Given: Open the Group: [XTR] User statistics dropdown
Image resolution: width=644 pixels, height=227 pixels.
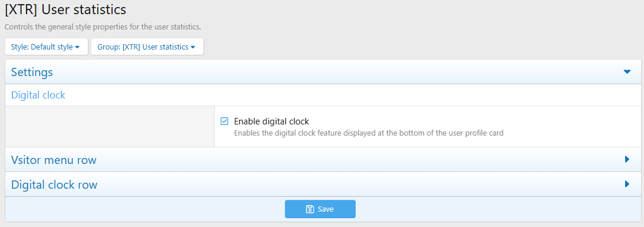Looking at the screenshot, I should pos(147,47).
